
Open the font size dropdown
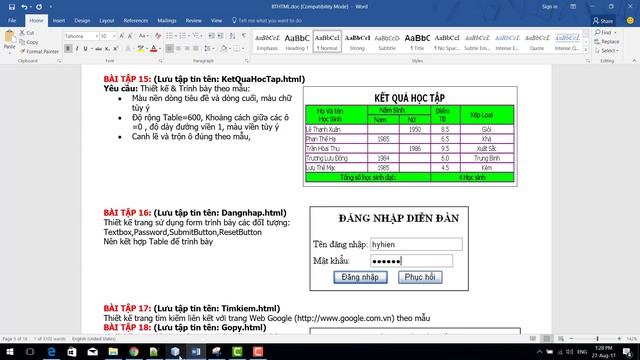114,36
